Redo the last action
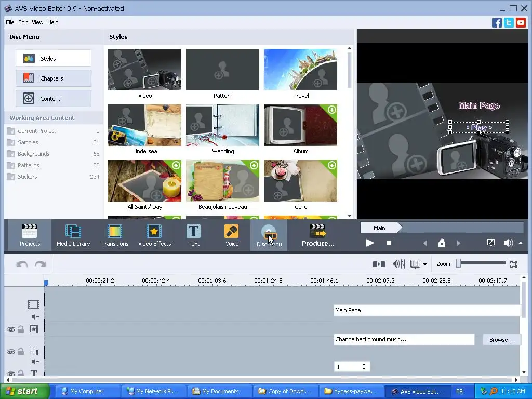This screenshot has height=399, width=532. tap(41, 264)
